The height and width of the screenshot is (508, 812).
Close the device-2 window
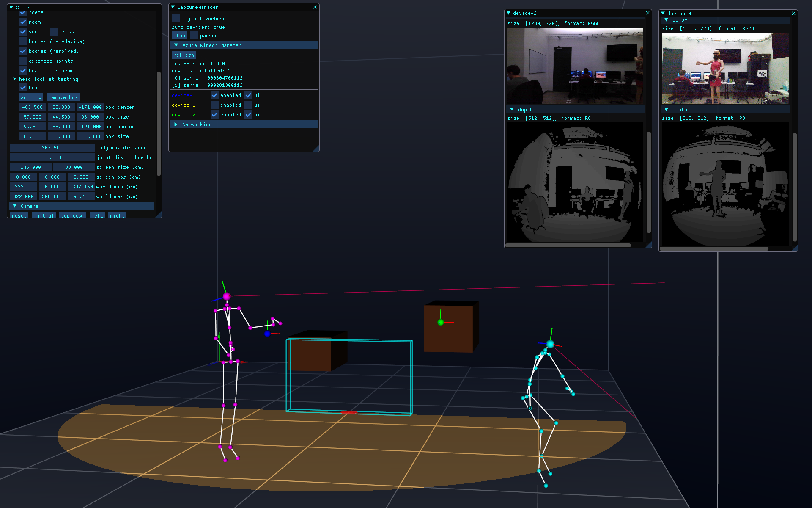click(647, 13)
